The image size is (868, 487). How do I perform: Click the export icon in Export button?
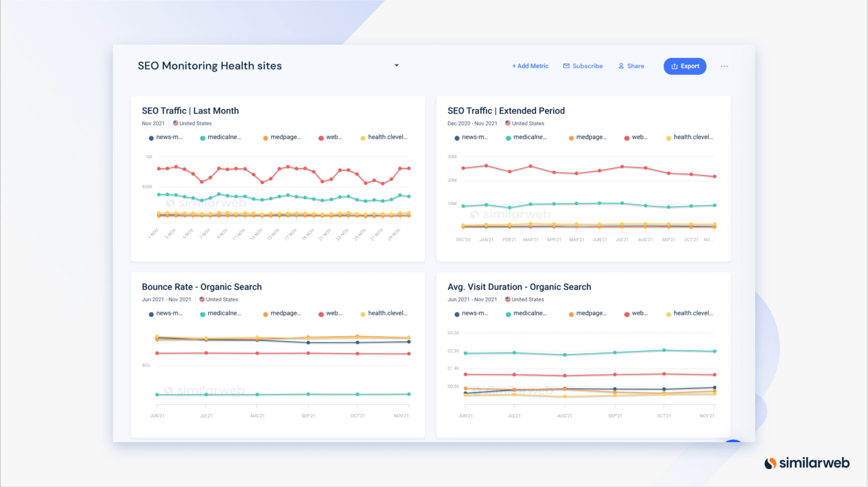click(x=674, y=66)
